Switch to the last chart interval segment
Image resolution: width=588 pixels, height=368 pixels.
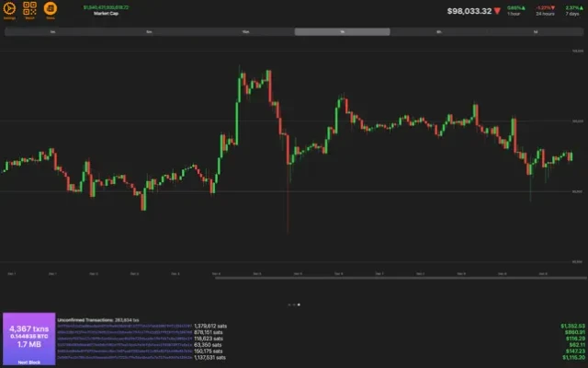click(535, 31)
